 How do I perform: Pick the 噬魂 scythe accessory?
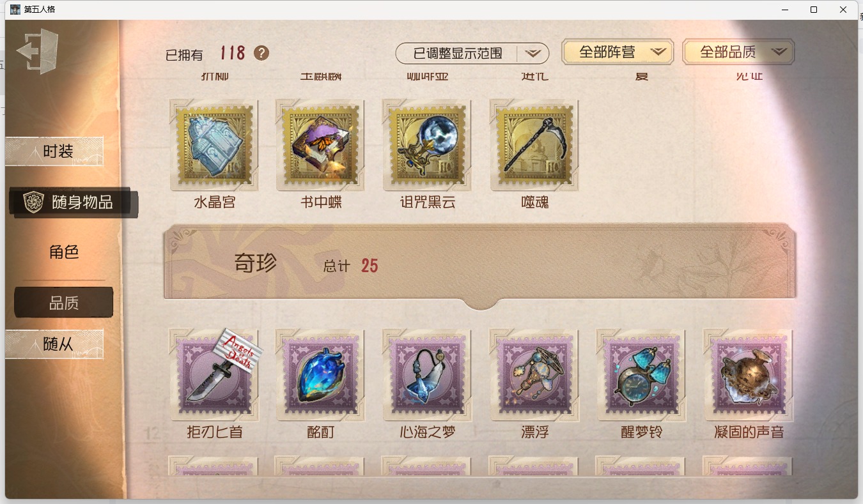pos(534,146)
